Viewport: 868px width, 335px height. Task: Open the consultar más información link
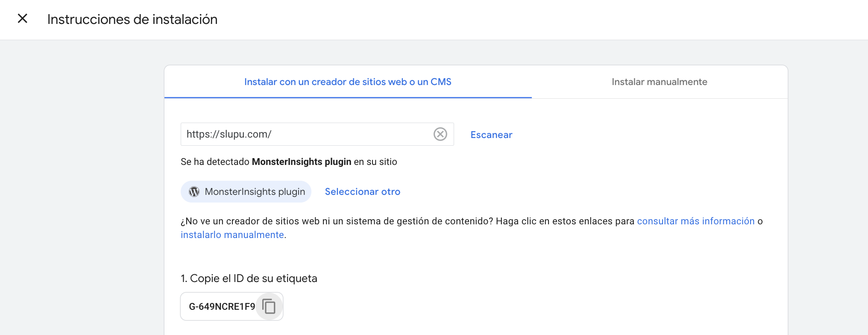click(696, 221)
